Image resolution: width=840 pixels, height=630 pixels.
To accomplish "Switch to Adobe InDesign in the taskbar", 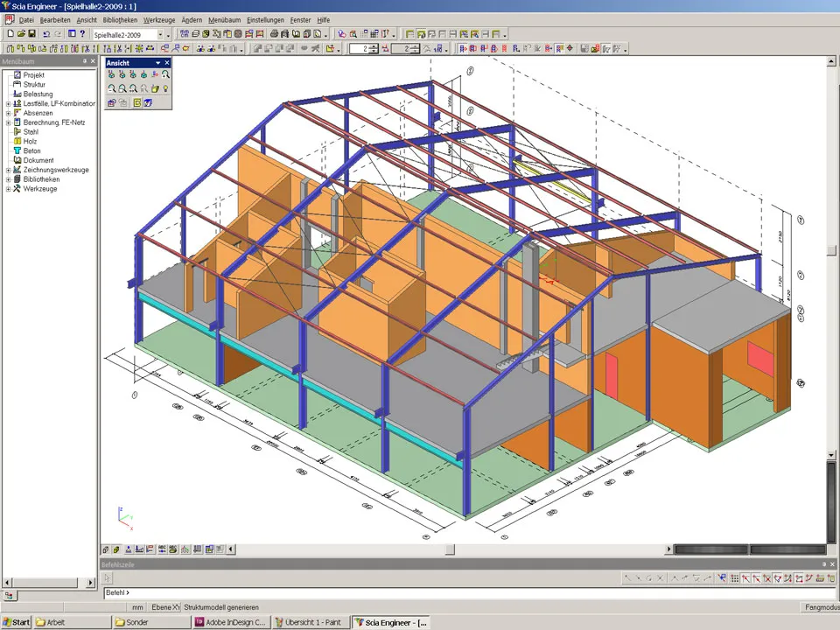I will [x=230, y=622].
